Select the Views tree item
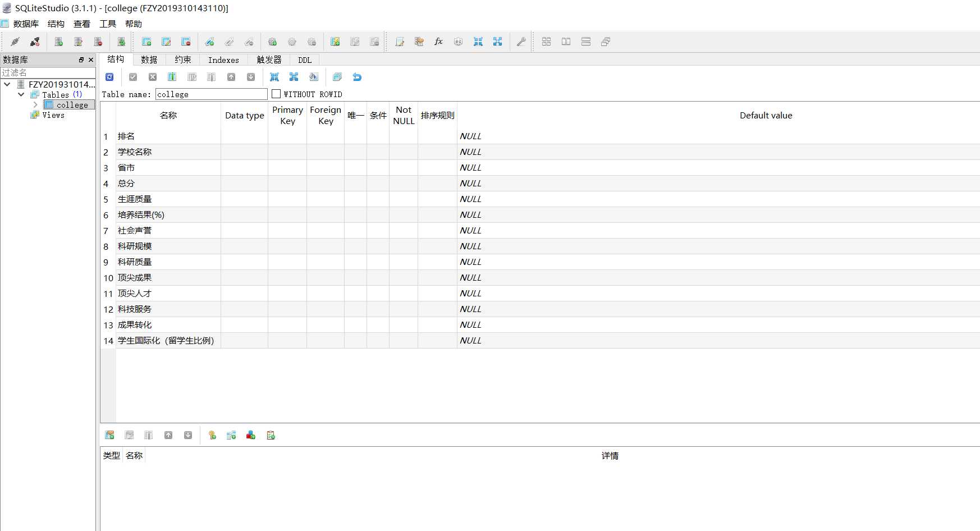This screenshot has height=531, width=980. (x=53, y=115)
